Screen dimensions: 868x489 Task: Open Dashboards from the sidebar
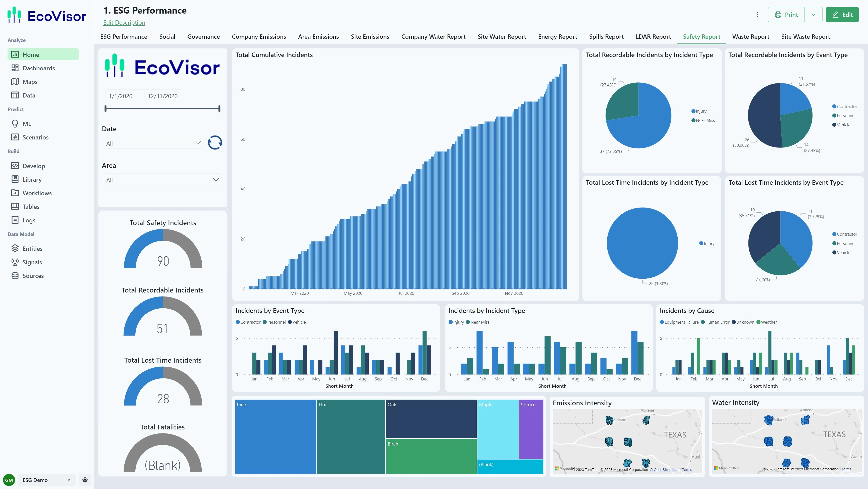click(x=38, y=68)
